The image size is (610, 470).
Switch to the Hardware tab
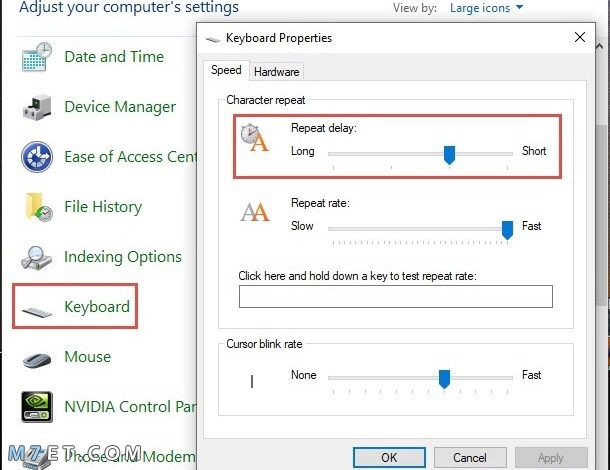pos(276,72)
